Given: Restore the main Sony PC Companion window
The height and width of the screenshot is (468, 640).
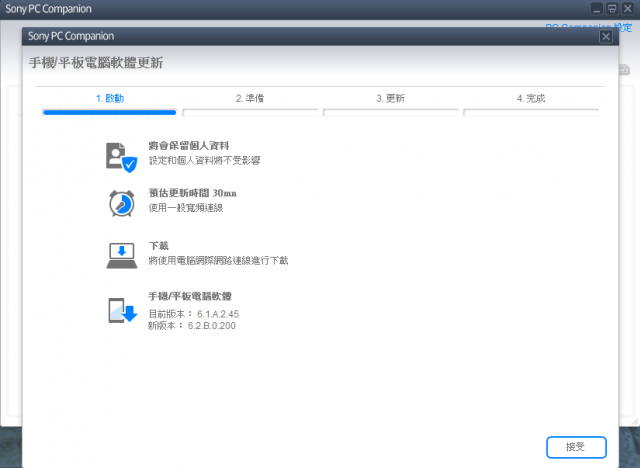Looking at the screenshot, I should pyautogui.click(x=611, y=8).
